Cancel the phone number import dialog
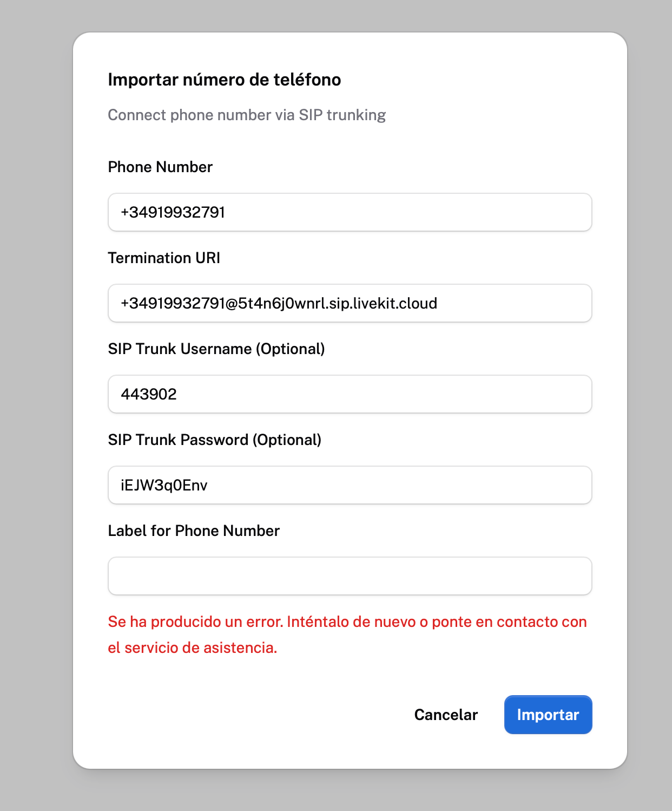This screenshot has height=811, width=672. [x=446, y=715]
